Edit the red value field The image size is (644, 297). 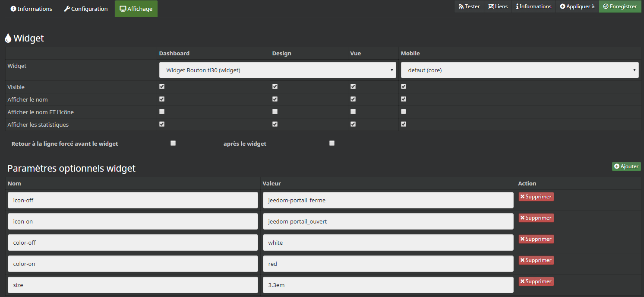click(x=388, y=264)
